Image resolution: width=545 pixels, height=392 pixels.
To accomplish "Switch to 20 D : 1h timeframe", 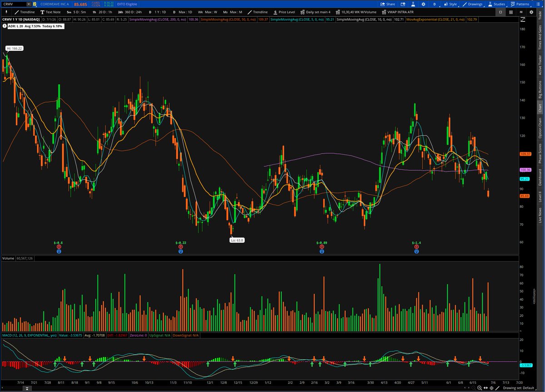I will (101, 12).
